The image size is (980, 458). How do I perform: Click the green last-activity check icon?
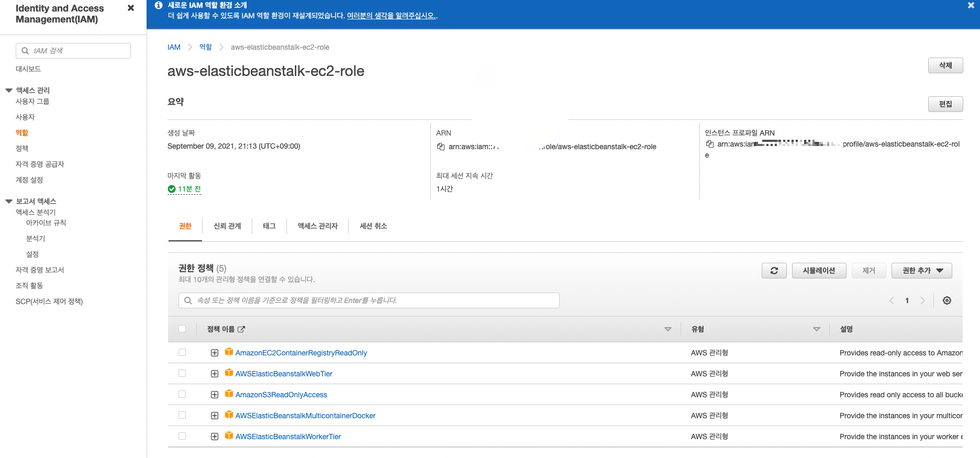coord(171,189)
